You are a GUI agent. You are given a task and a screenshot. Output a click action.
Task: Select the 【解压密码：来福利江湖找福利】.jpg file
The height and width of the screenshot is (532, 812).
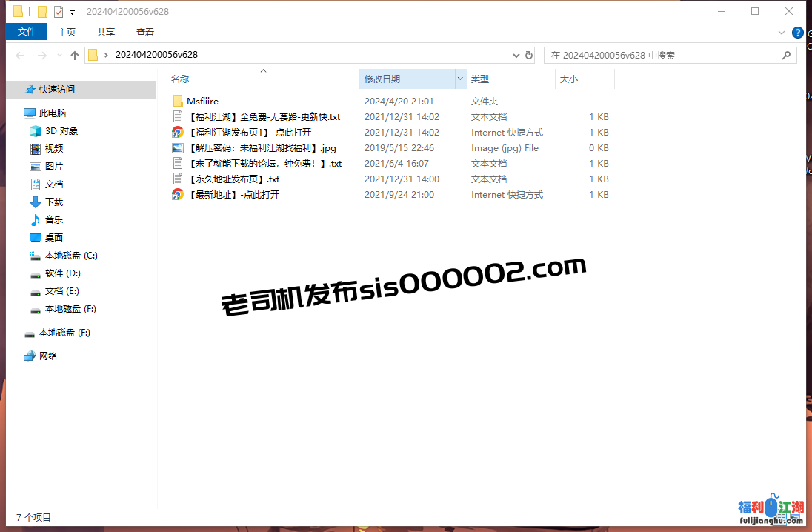pyautogui.click(x=262, y=148)
